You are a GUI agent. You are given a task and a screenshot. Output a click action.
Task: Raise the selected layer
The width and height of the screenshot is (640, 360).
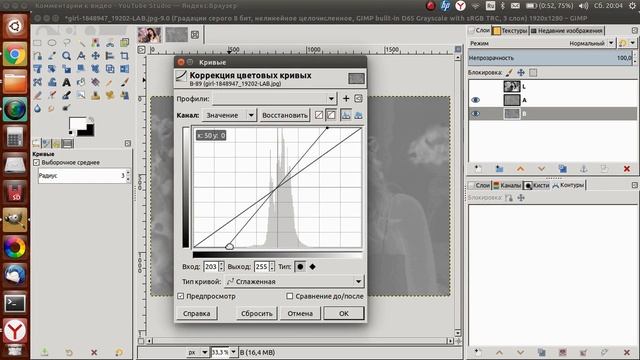pyautogui.click(x=520, y=169)
